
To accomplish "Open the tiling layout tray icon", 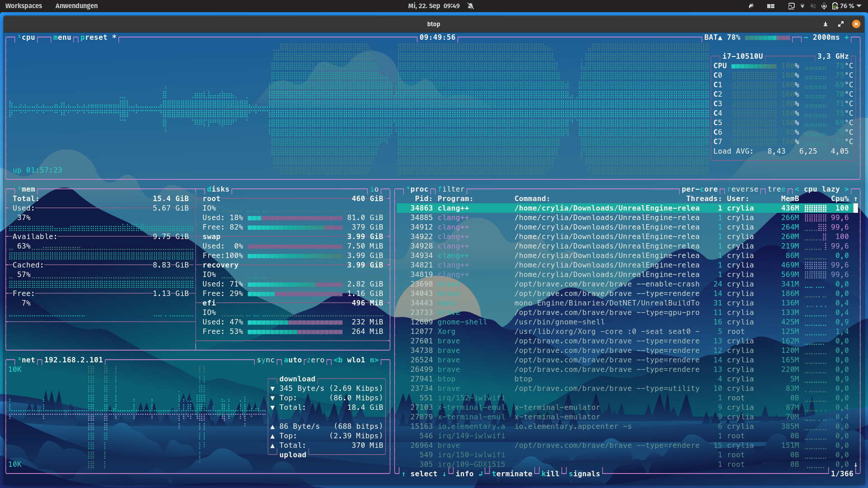I will click(771, 6).
